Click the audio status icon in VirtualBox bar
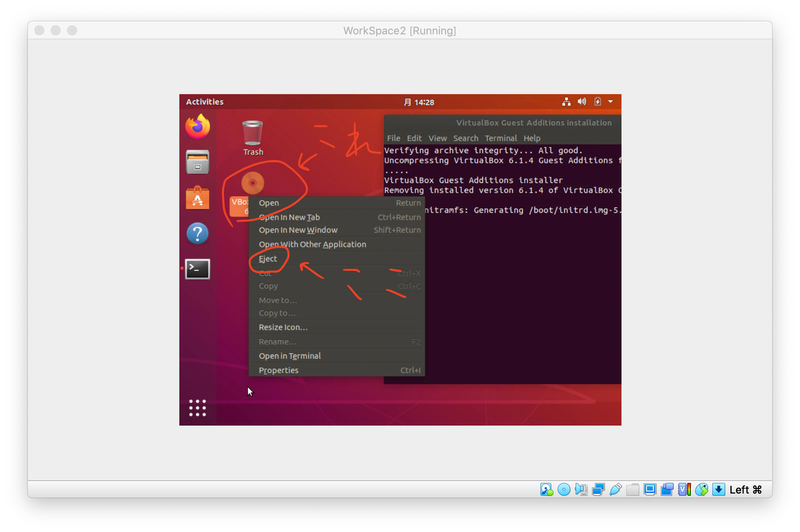The width and height of the screenshot is (800, 532). click(x=581, y=489)
